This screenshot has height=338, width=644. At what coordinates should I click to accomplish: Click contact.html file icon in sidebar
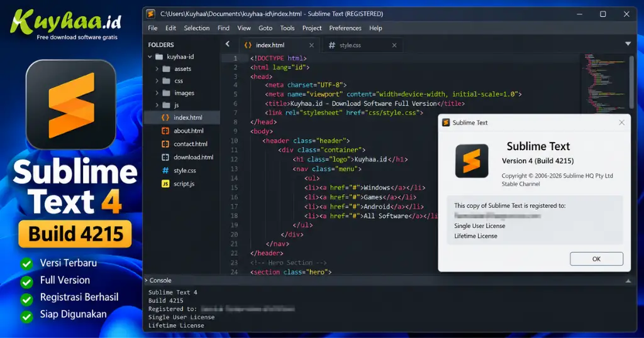click(165, 144)
